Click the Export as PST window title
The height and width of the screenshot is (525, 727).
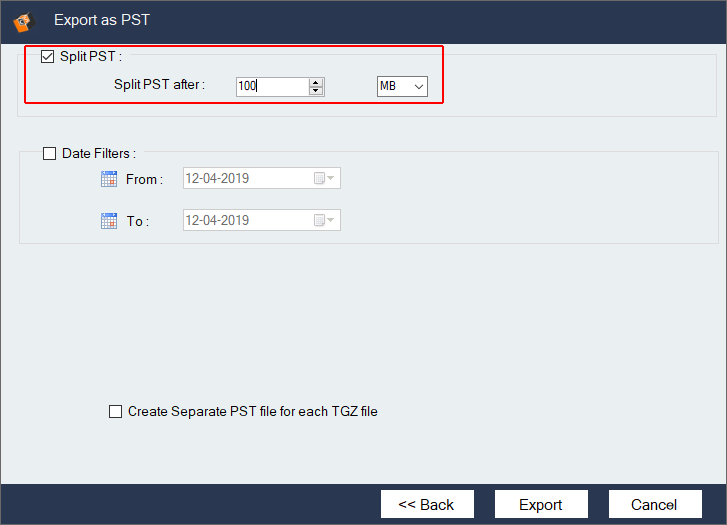[x=102, y=19]
